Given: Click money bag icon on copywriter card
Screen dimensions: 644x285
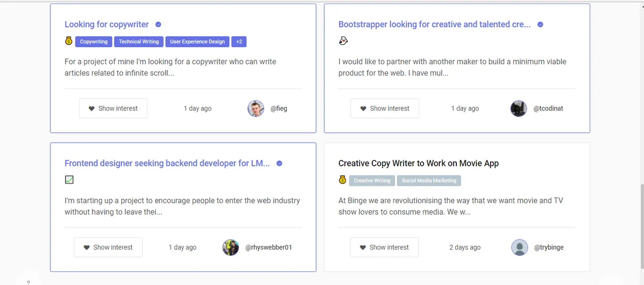Looking at the screenshot, I should [69, 41].
